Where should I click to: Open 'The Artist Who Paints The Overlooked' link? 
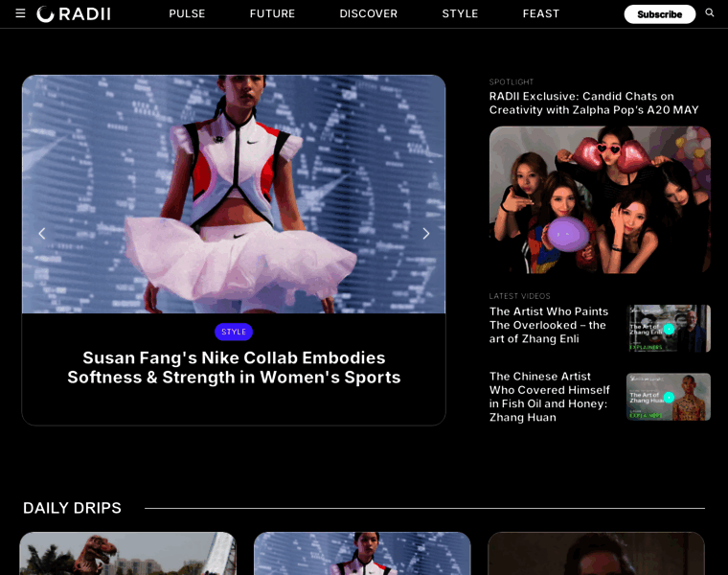pos(549,325)
